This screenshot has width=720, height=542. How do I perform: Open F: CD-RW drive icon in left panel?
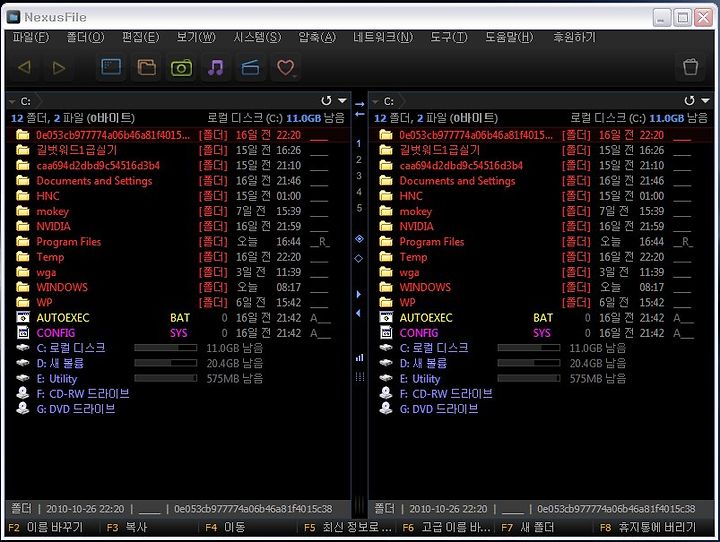click(x=22, y=393)
